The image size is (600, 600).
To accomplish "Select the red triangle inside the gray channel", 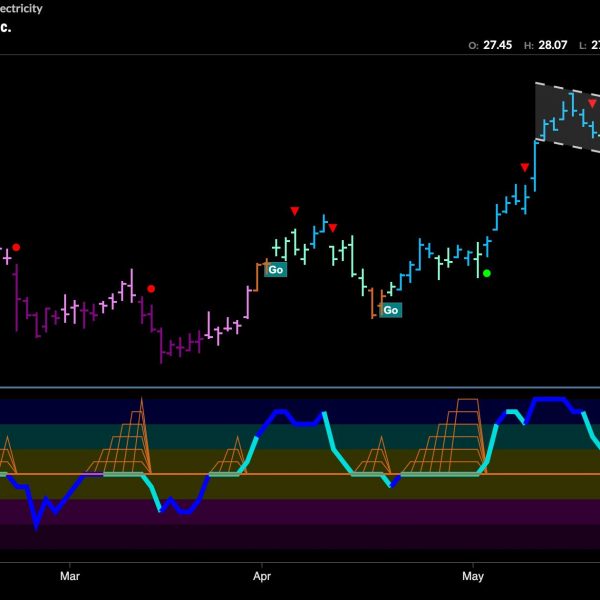I will click(x=592, y=103).
